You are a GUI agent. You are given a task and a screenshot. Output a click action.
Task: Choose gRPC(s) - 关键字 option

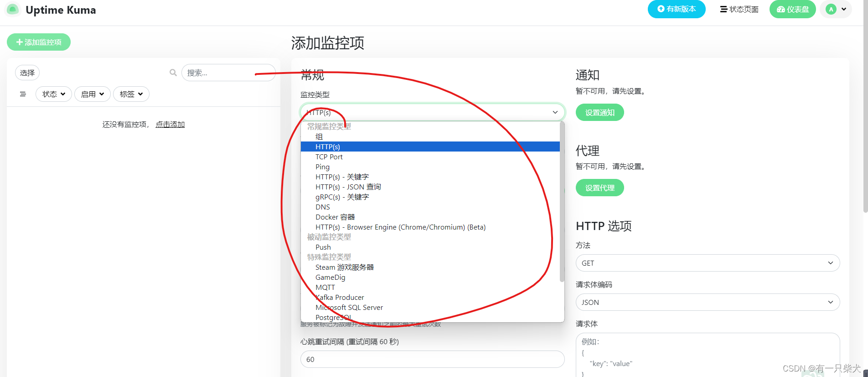430,197
